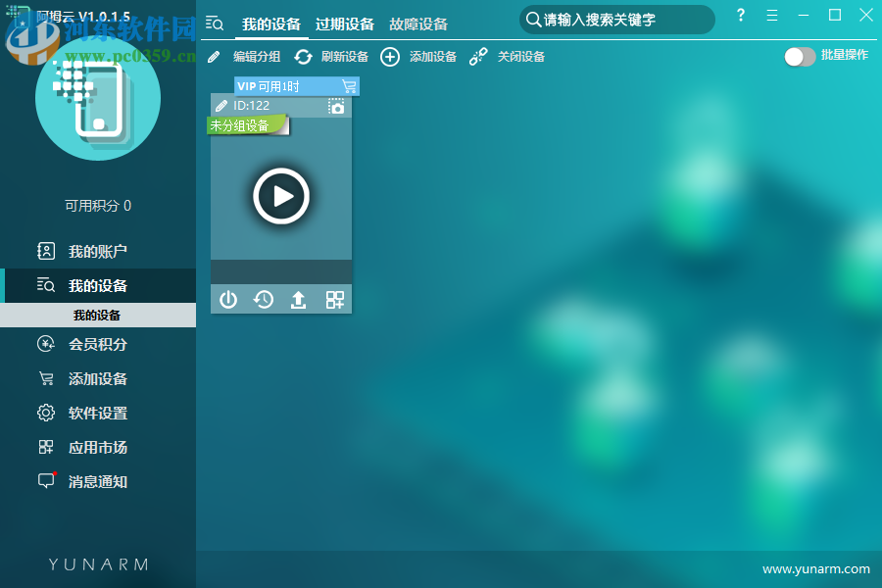This screenshot has width=882, height=588.
Task: Enable the 关闭设备 toolbar option
Action: pyautogui.click(x=479, y=57)
